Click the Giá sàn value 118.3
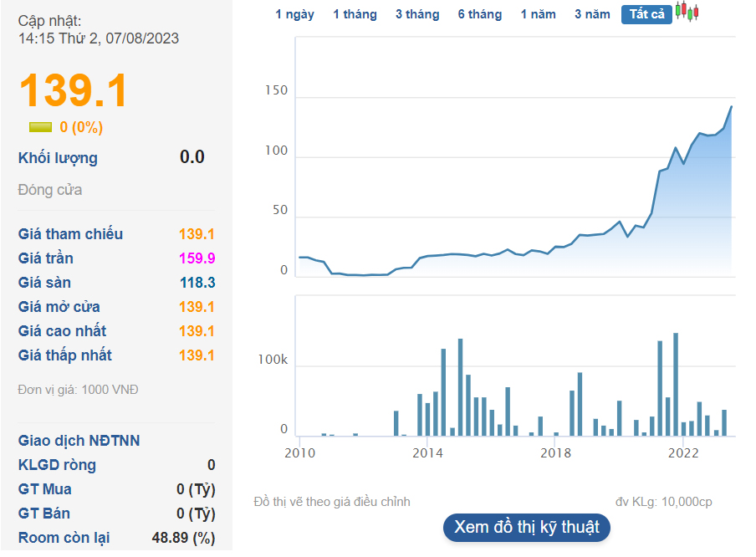 (x=197, y=283)
